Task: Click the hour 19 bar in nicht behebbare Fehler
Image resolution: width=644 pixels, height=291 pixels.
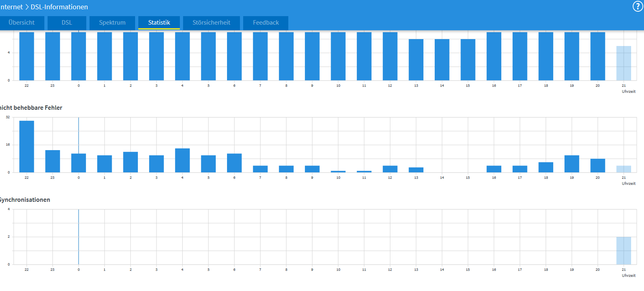Action: (x=572, y=164)
